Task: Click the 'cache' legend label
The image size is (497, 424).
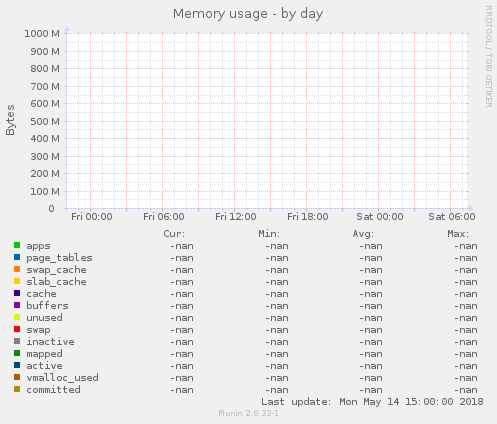Action: pos(41,294)
